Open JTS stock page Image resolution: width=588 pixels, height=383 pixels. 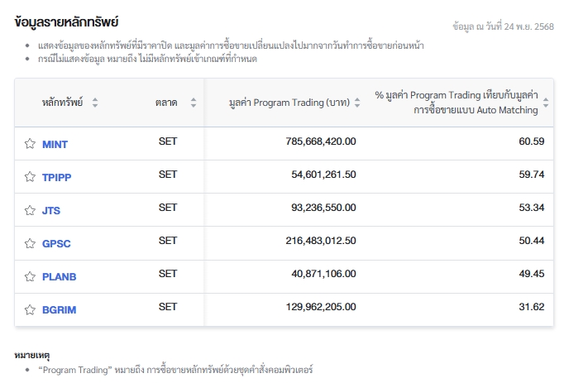click(51, 210)
